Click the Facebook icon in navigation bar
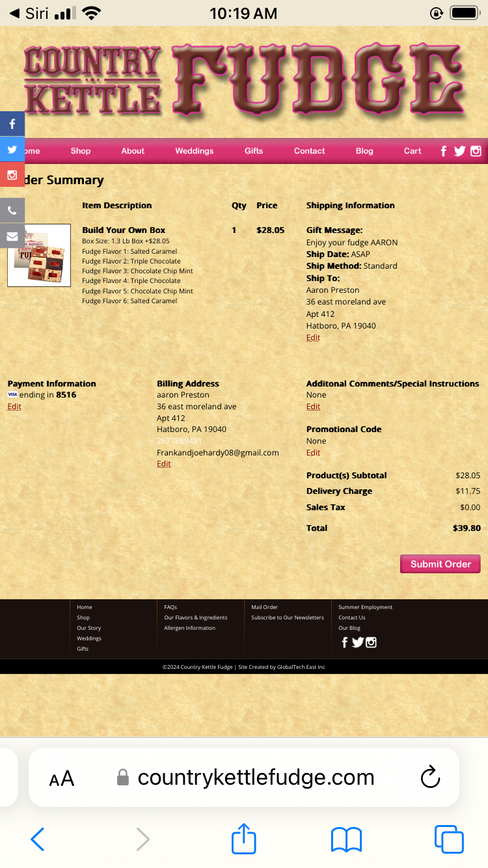488x868 pixels. point(444,151)
